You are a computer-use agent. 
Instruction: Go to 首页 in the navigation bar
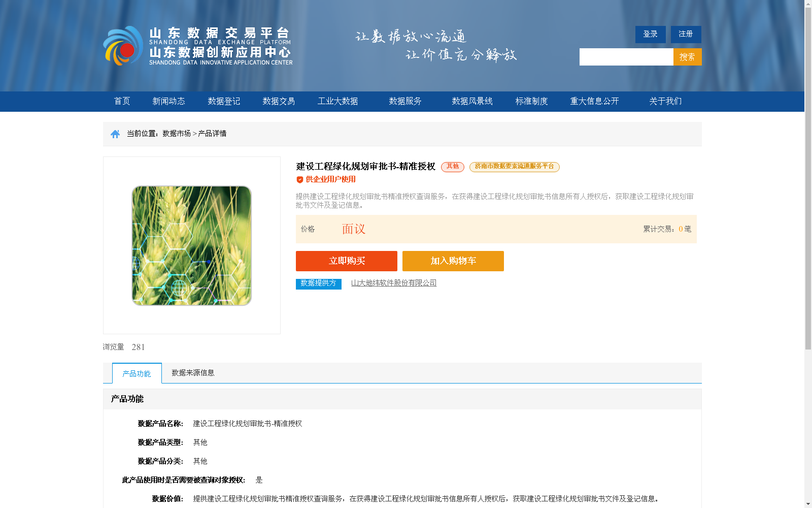point(122,101)
